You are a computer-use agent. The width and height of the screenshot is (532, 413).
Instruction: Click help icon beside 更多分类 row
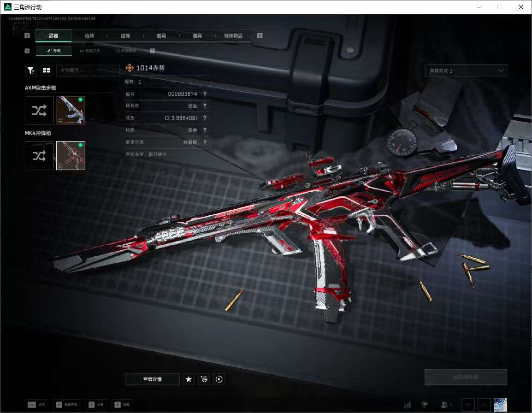point(205,142)
